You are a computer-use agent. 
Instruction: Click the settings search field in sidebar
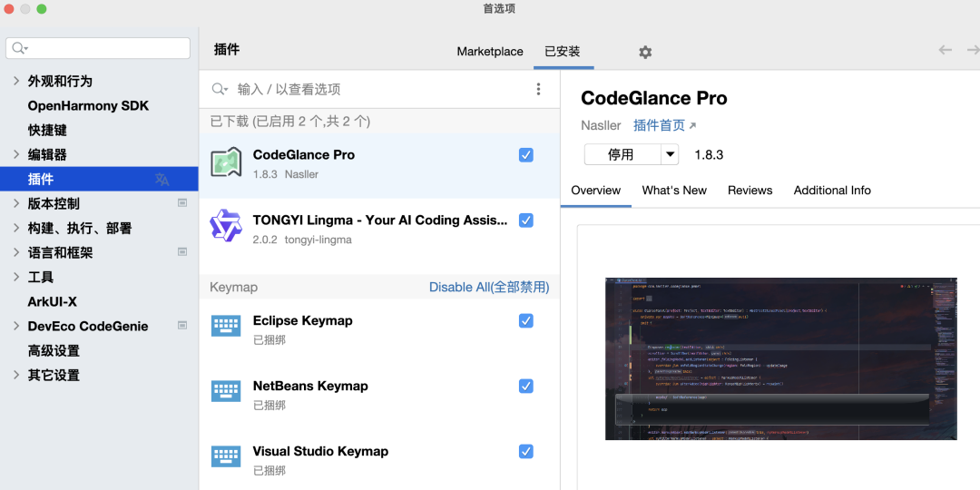tap(97, 48)
